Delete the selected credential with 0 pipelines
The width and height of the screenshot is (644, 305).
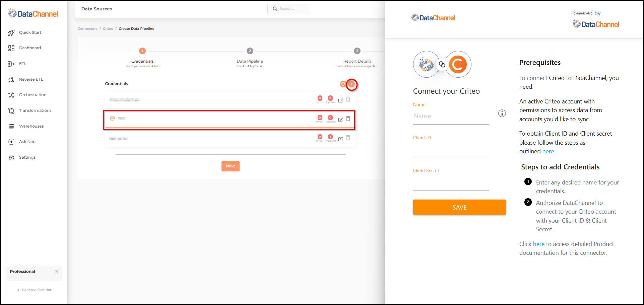pyautogui.click(x=348, y=119)
